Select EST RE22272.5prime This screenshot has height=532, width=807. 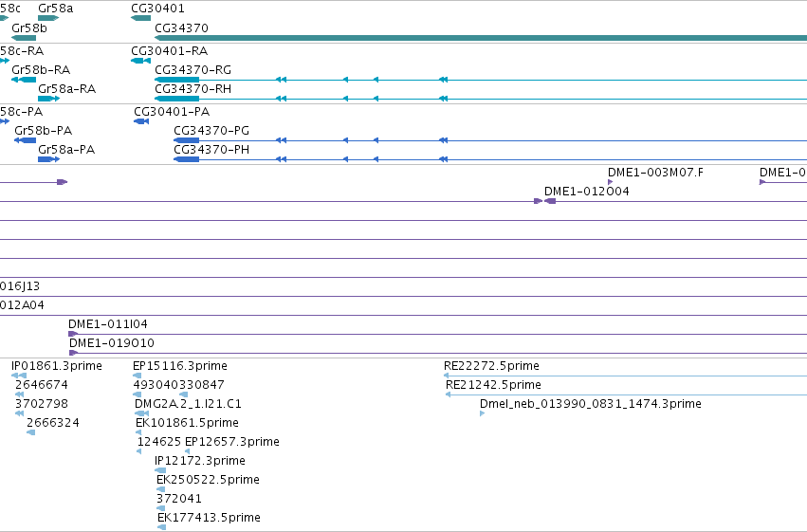(x=625, y=376)
